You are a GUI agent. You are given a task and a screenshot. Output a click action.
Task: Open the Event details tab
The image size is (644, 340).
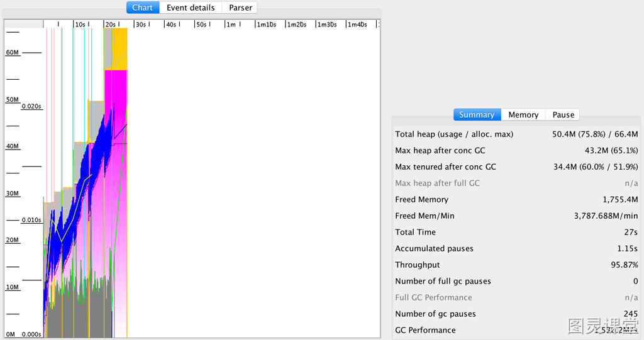tap(191, 8)
